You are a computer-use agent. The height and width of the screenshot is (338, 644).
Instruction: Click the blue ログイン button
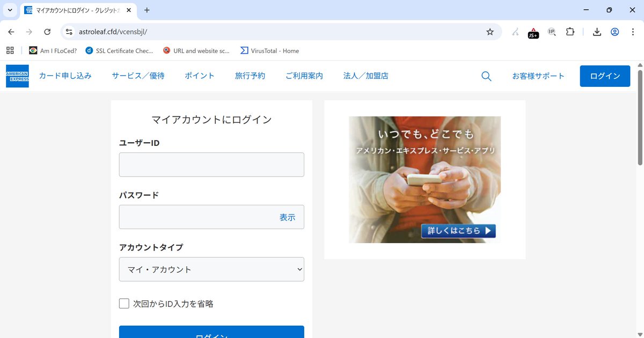coord(211,333)
